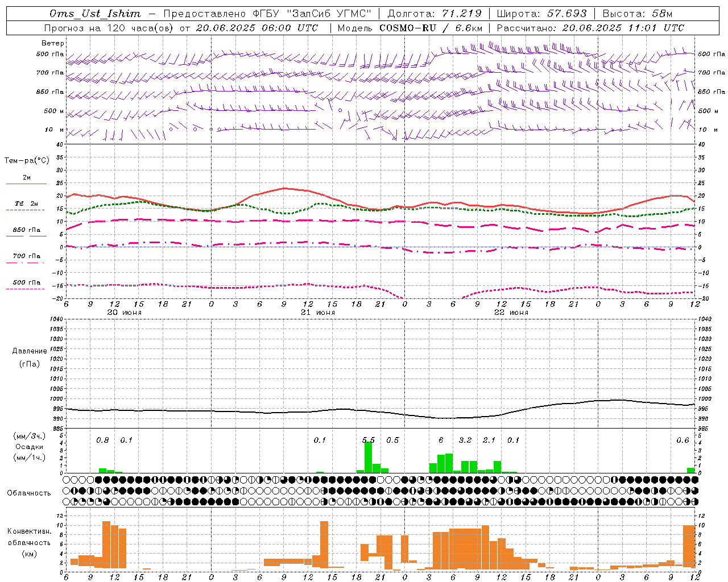Click the Широта: 57.693 header field

click(541, 14)
